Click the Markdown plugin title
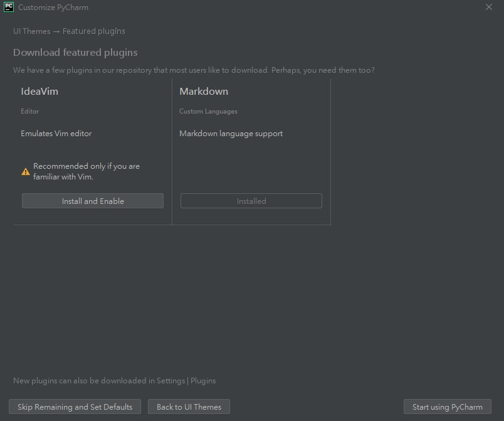This screenshot has height=421, width=504. [204, 92]
